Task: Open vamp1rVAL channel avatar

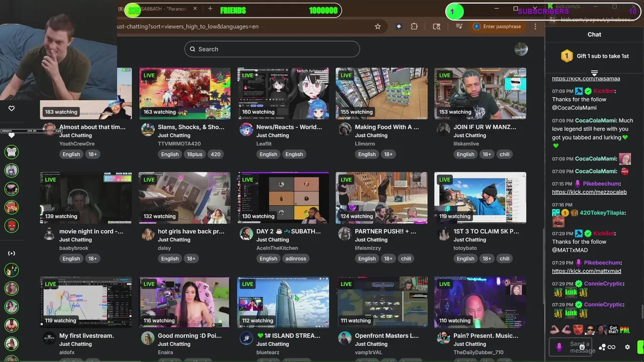Action: [345, 338]
